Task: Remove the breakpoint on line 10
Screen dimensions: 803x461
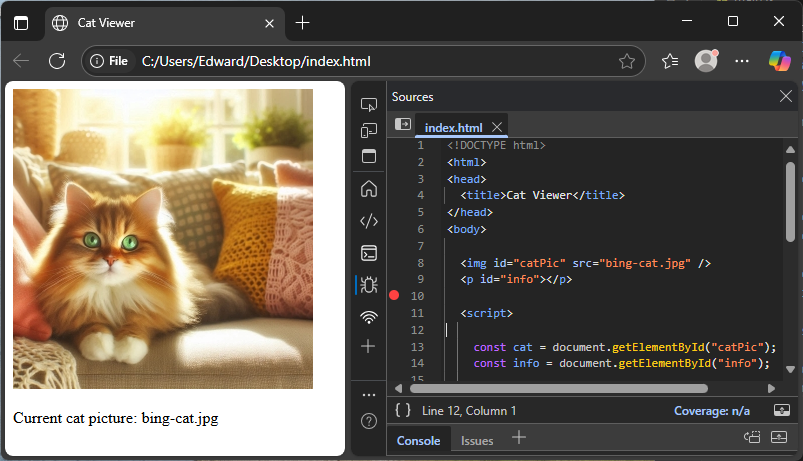Action: [394, 295]
